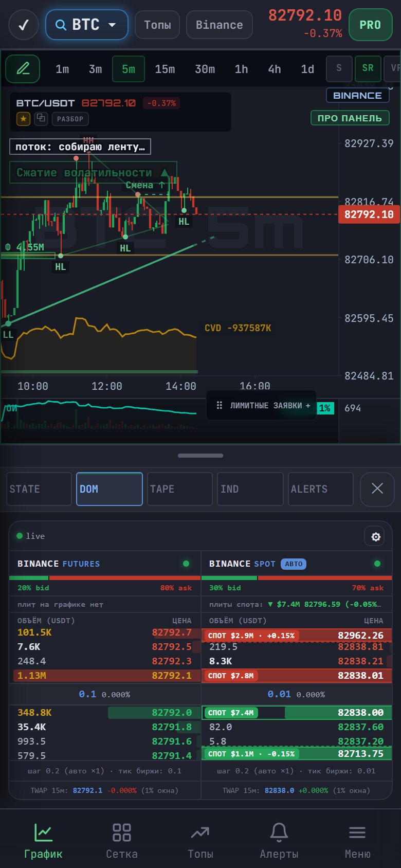401x868 pixels.
Task: Open Меню hamburger in bottom navigation
Action: 357,841
